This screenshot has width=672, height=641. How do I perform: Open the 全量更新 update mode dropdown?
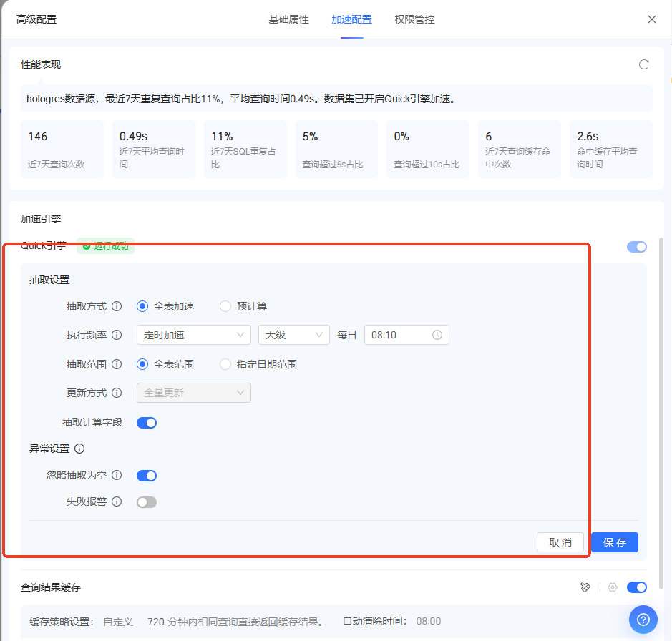click(x=193, y=393)
